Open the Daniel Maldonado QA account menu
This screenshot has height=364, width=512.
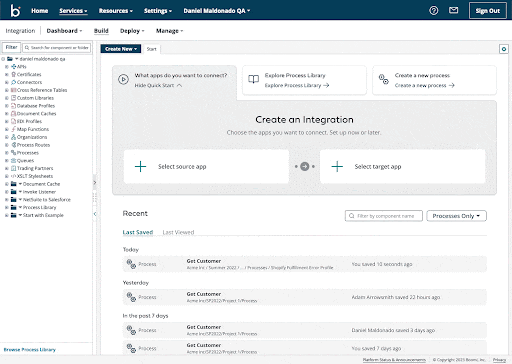point(217,11)
